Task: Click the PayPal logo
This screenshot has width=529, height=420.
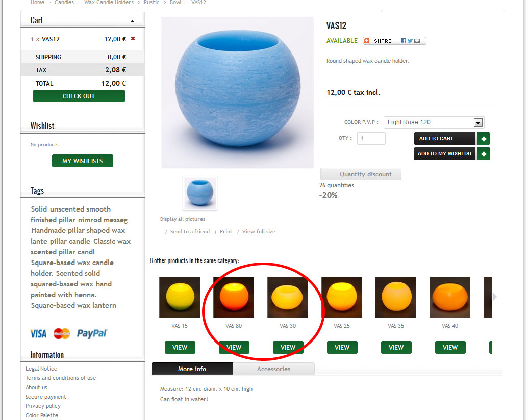Action: (92, 333)
